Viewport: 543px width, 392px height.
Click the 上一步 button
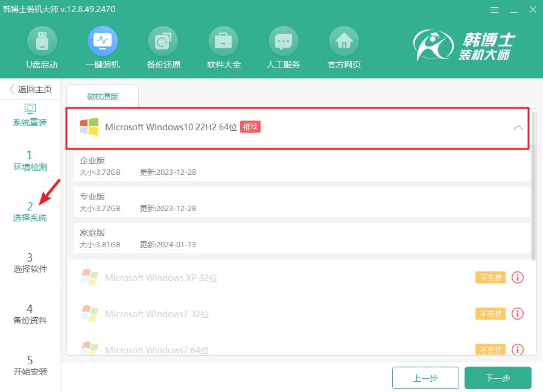click(425, 378)
